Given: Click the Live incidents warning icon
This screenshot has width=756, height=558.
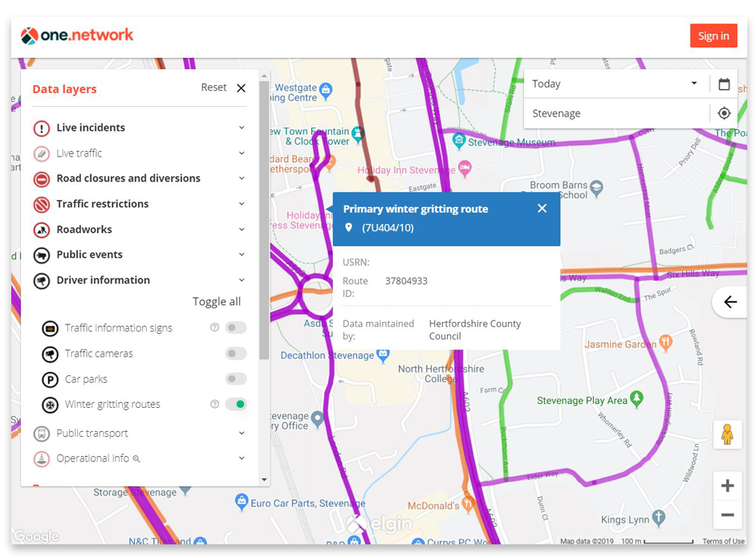Looking at the screenshot, I should (42, 128).
